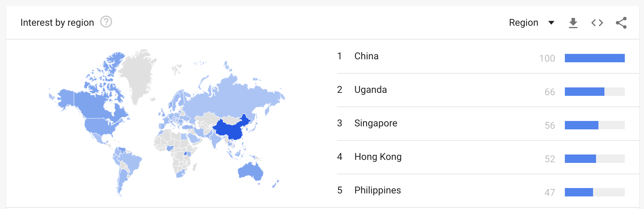Click Australia on the world map

coord(250,172)
